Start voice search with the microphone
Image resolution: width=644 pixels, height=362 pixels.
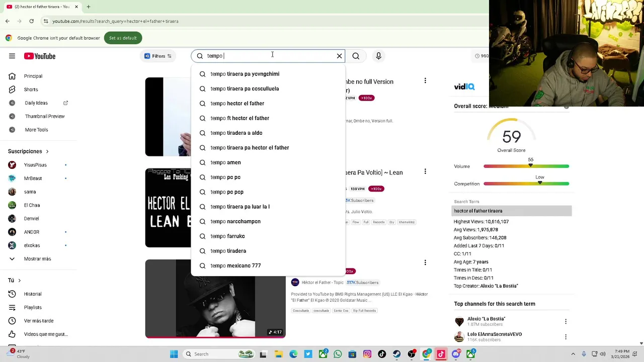click(378, 56)
